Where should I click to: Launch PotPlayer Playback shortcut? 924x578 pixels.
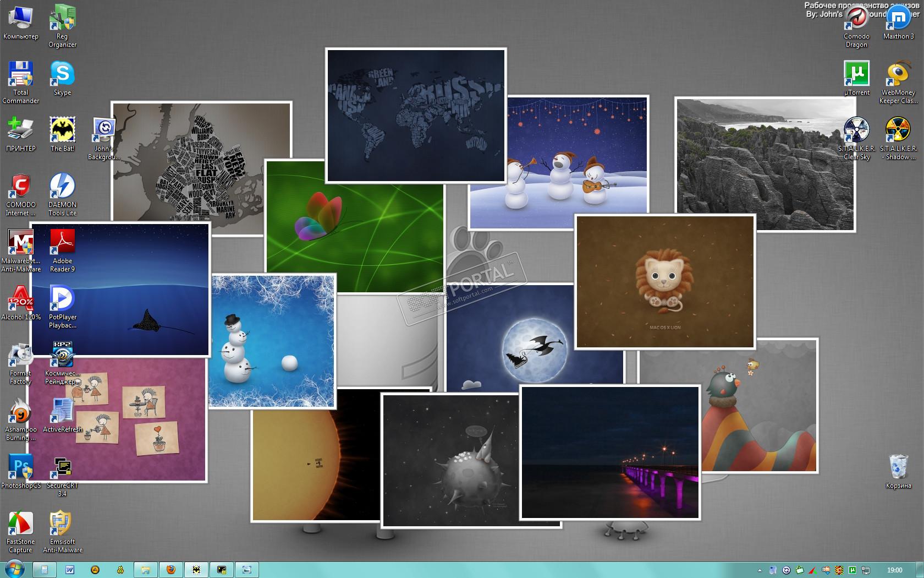(62, 307)
